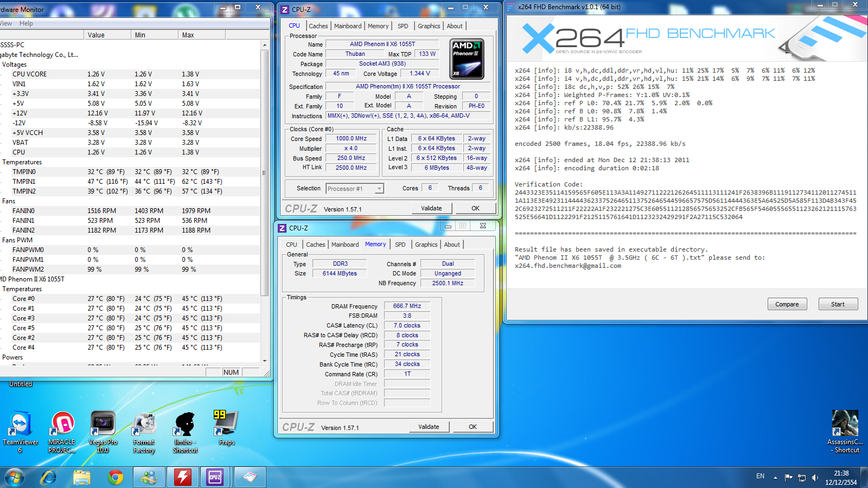Switch to Caches tab in CPU-Z Processor window

click(x=318, y=26)
